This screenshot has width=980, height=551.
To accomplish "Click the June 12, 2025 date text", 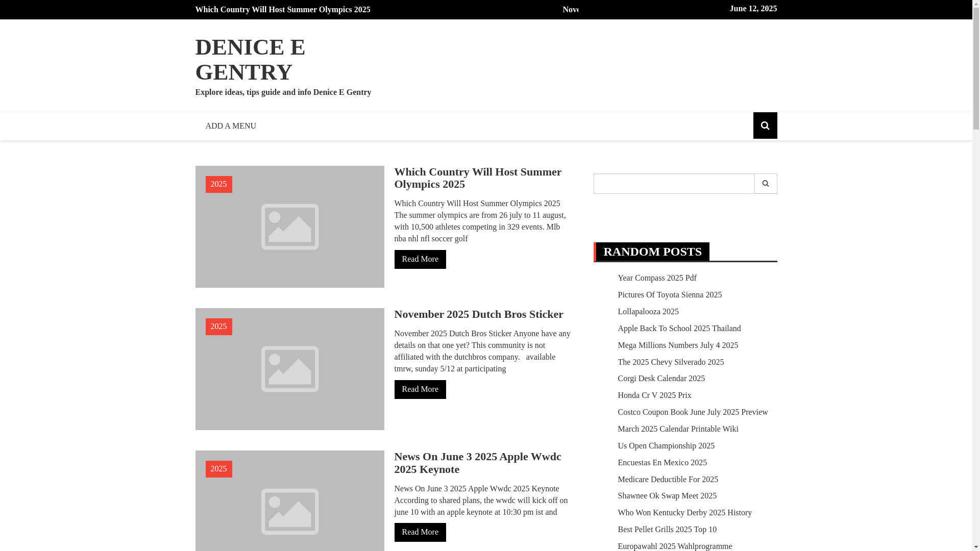I will pyautogui.click(x=753, y=9).
